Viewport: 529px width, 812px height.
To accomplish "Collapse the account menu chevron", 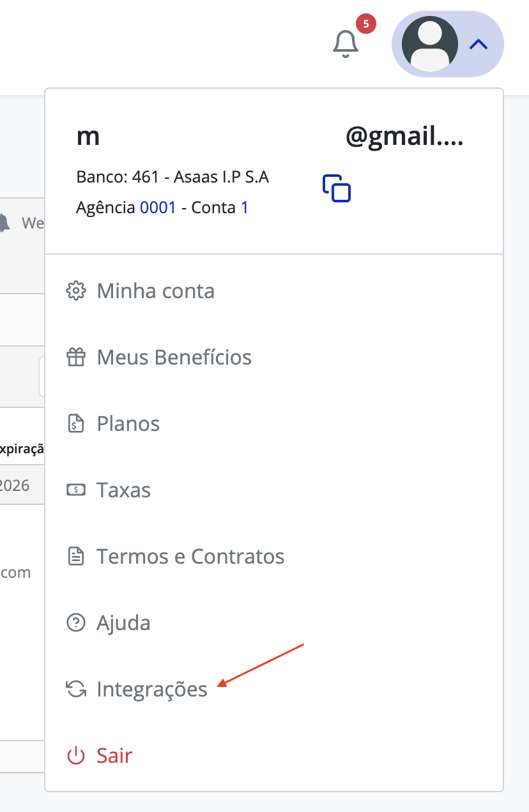I will (479, 44).
